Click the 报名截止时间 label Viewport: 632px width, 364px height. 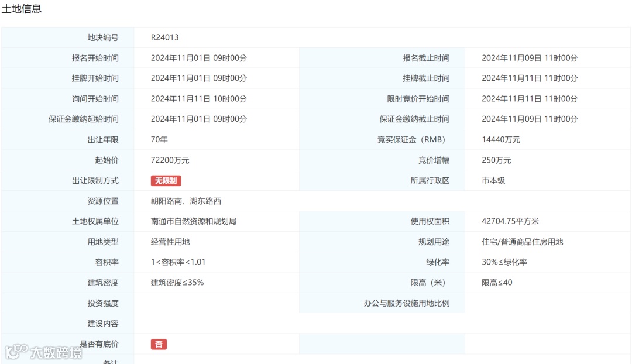(426, 58)
